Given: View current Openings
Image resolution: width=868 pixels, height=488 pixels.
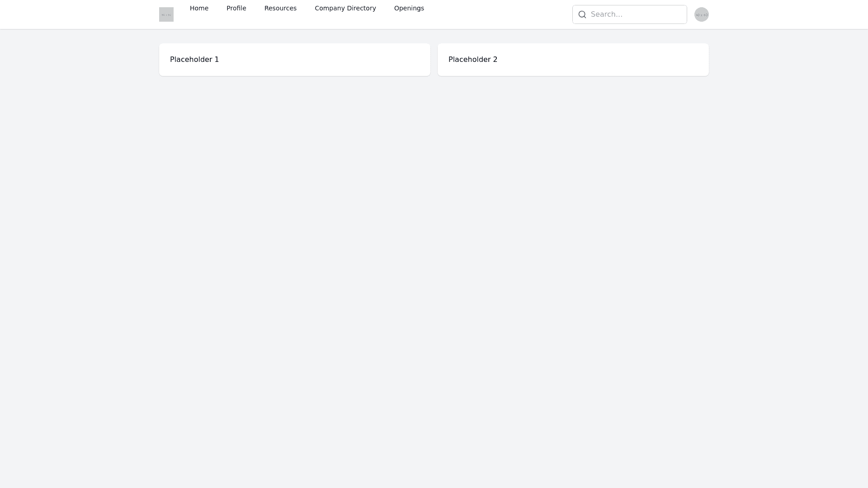Looking at the screenshot, I should coord(409,8).
